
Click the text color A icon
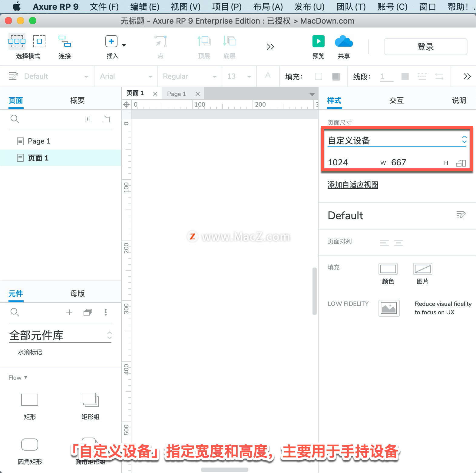268,75
